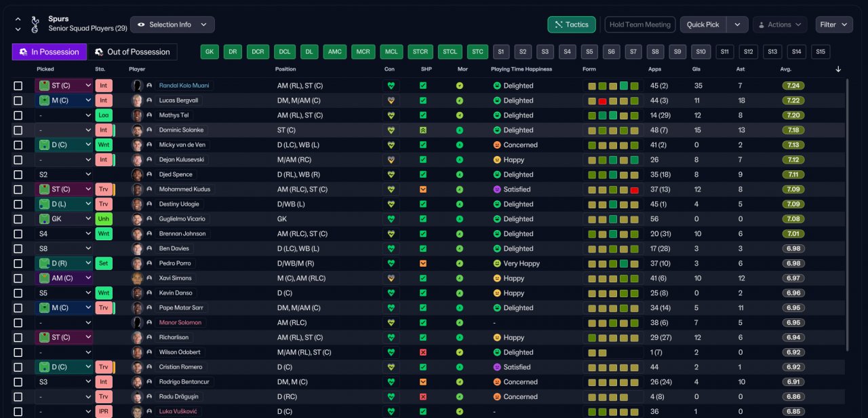Viewport: 868px width, 418px height.
Task: Click Mohammed Kudus's orange sharpness icon
Action: [x=423, y=189]
